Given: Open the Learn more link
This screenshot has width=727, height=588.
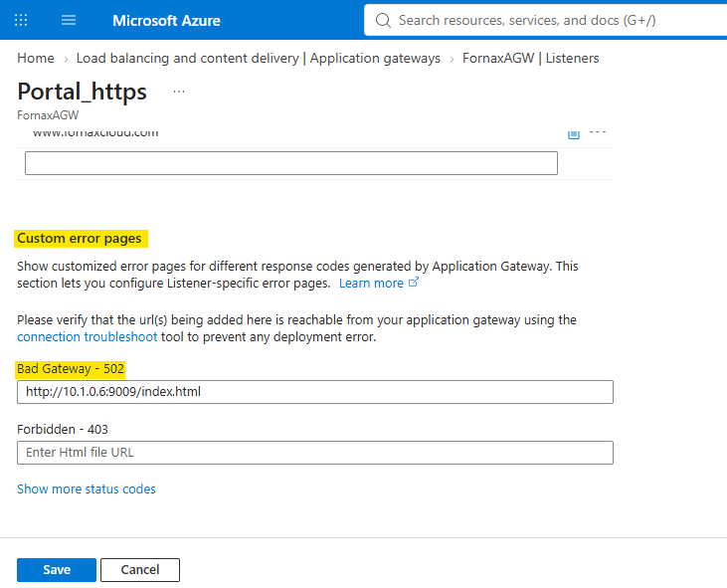Looking at the screenshot, I should pyautogui.click(x=371, y=283).
